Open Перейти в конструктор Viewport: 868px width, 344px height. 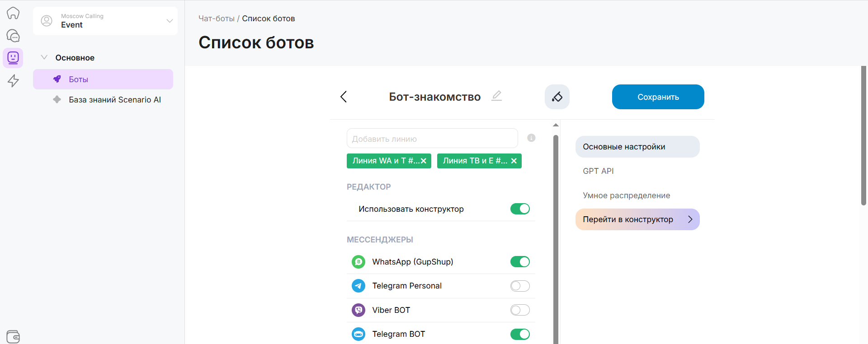(637, 219)
